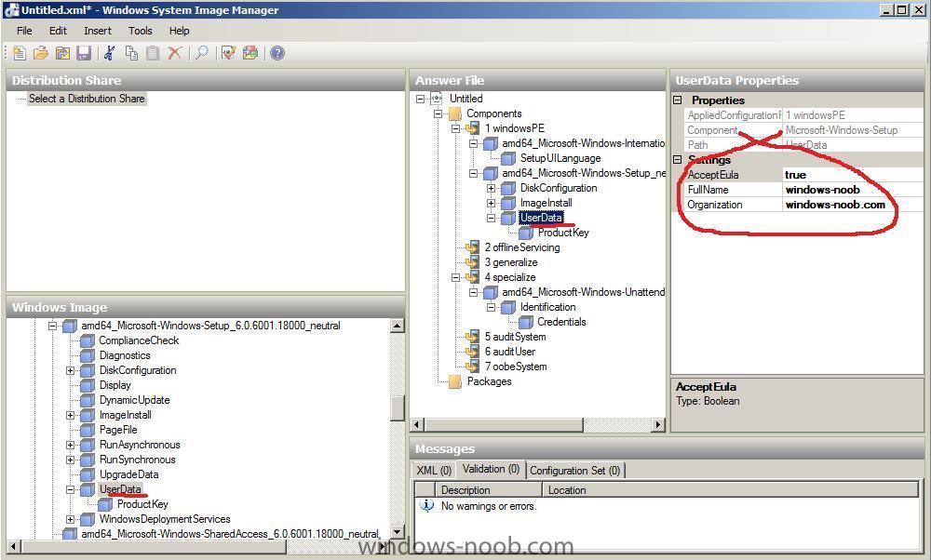Click the Answer File horizontal scrollbar right arrow
This screenshot has height=560, width=931.
(x=658, y=425)
